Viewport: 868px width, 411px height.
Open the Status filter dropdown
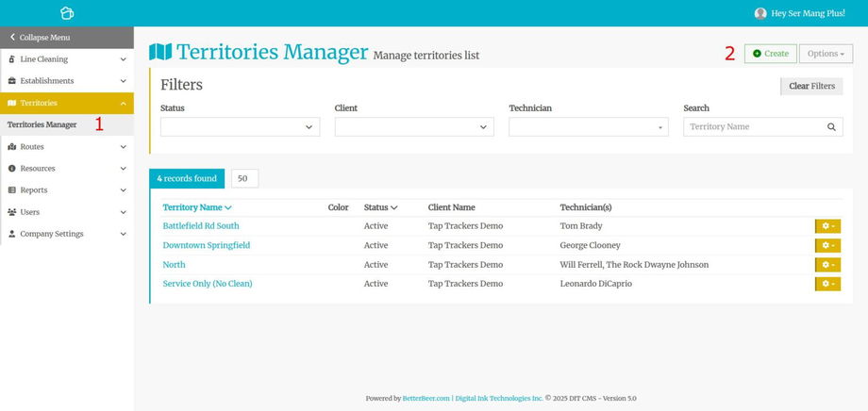point(240,126)
